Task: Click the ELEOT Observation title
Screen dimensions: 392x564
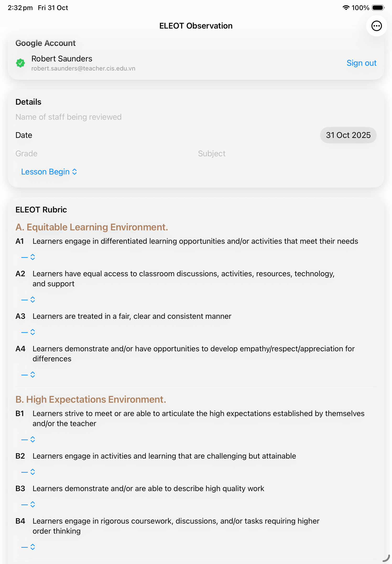Action: (x=196, y=26)
